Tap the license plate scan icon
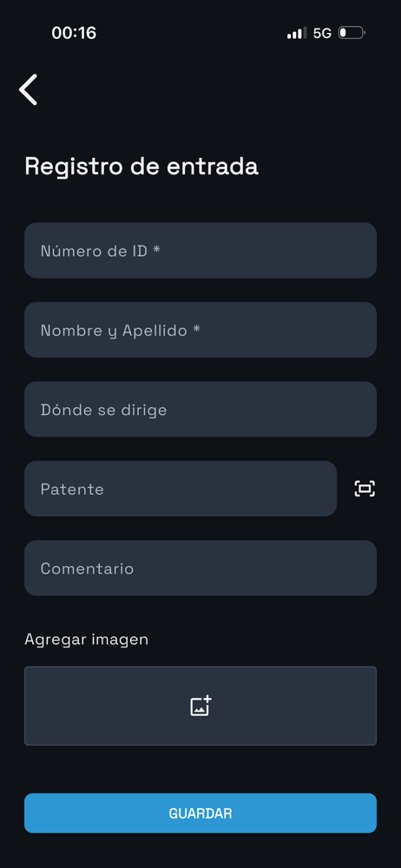 click(x=365, y=488)
